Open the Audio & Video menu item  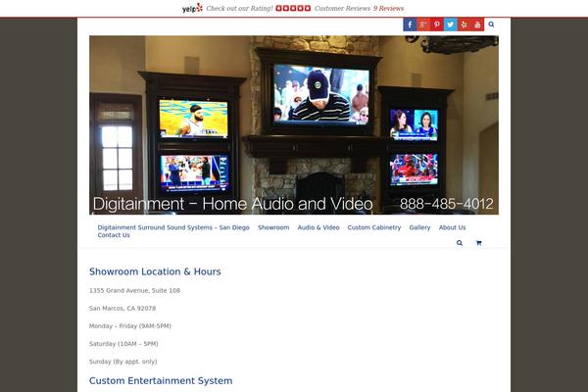pos(318,227)
